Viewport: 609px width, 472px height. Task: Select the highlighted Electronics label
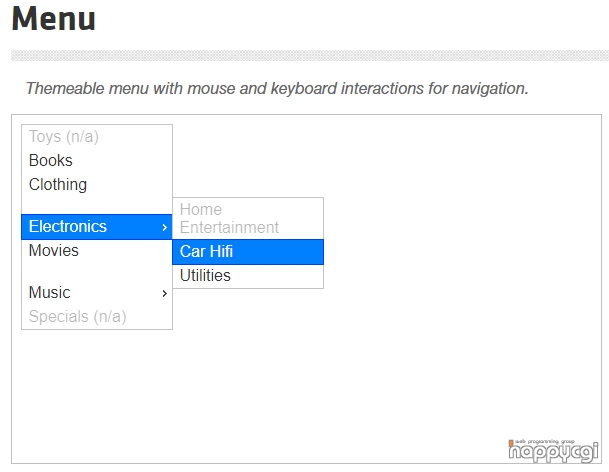[x=68, y=226]
